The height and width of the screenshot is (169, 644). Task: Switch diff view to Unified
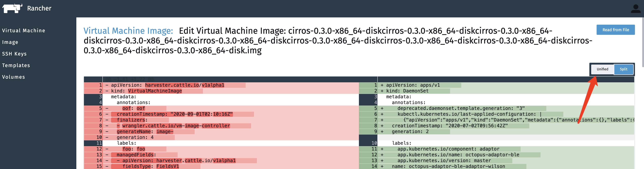[602, 69]
